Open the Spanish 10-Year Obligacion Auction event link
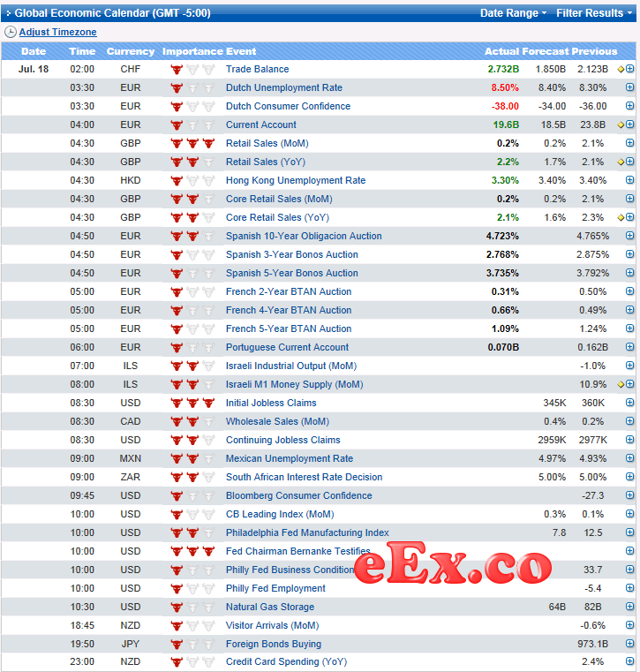This screenshot has height=672, width=640. pos(304,236)
